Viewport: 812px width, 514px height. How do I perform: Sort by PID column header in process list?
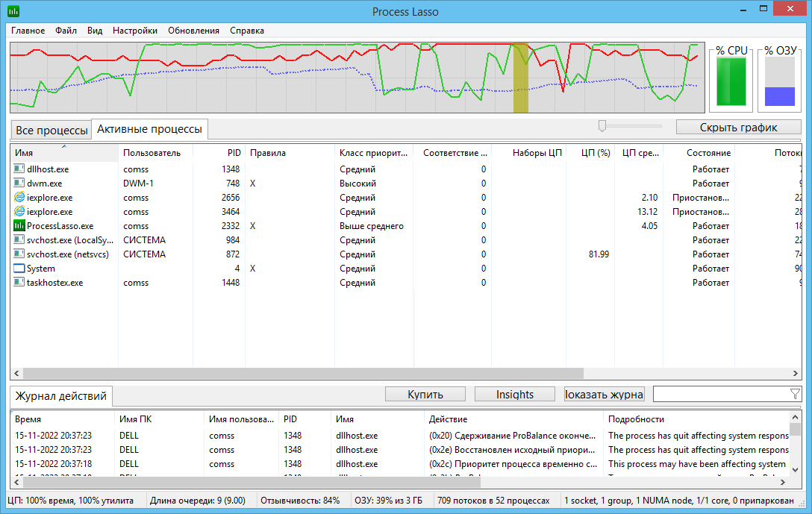(219, 153)
